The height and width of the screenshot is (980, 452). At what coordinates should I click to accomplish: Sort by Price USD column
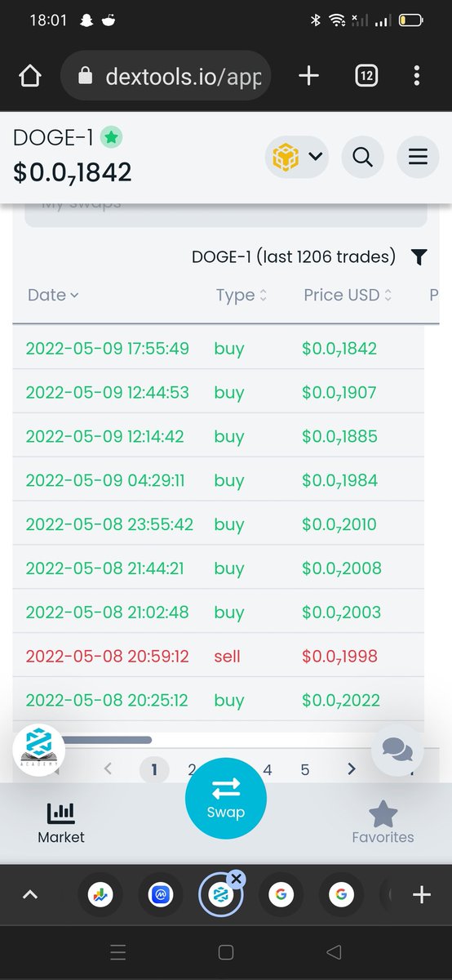click(348, 295)
